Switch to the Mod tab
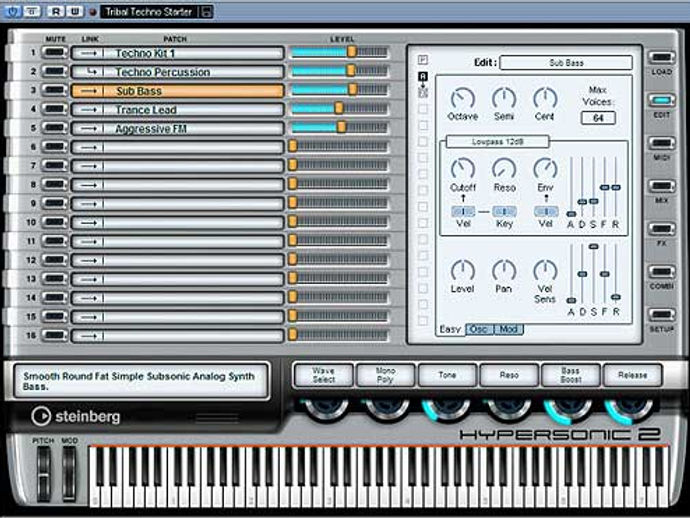Image resolution: width=690 pixels, height=518 pixels. 509,329
